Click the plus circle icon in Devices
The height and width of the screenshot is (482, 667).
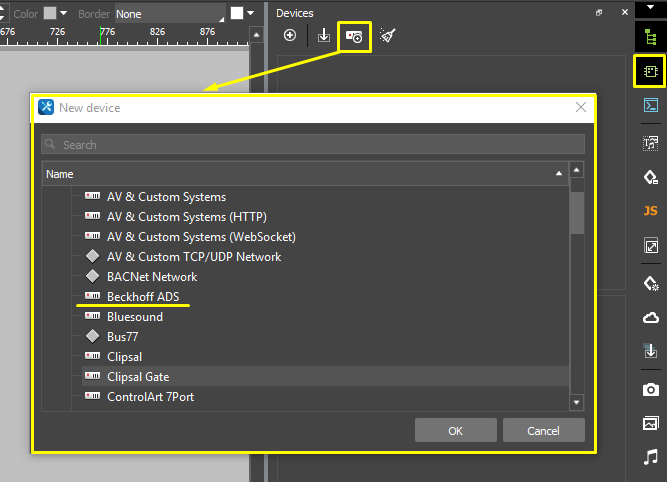click(290, 36)
